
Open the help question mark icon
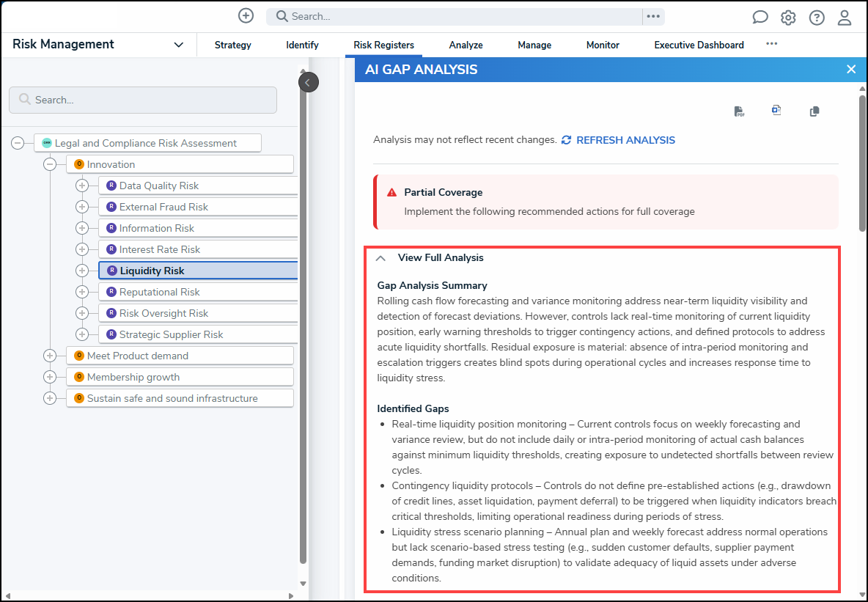(x=817, y=18)
